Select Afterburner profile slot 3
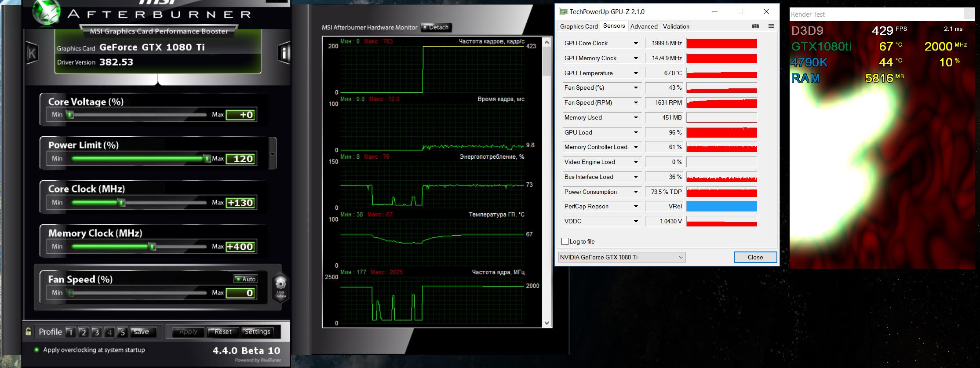Viewport: 980px width, 368px height. click(97, 332)
